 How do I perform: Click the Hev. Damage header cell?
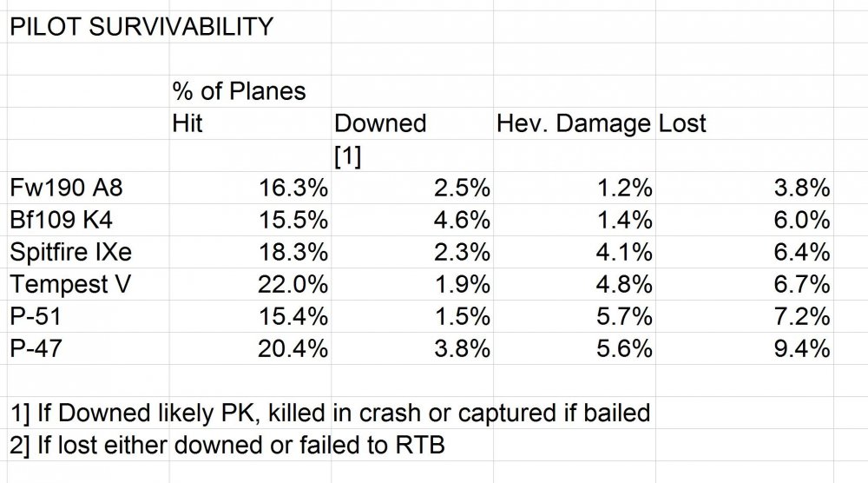(574, 123)
